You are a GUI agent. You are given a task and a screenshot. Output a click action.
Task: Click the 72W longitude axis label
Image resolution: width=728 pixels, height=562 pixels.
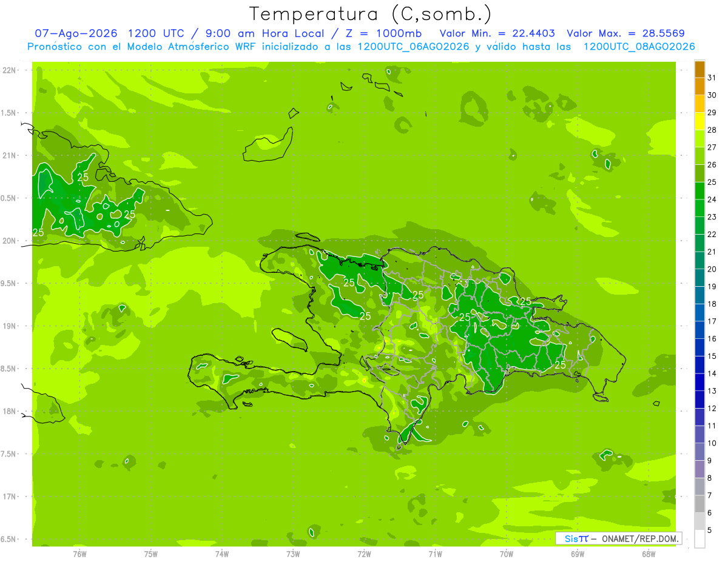364,554
